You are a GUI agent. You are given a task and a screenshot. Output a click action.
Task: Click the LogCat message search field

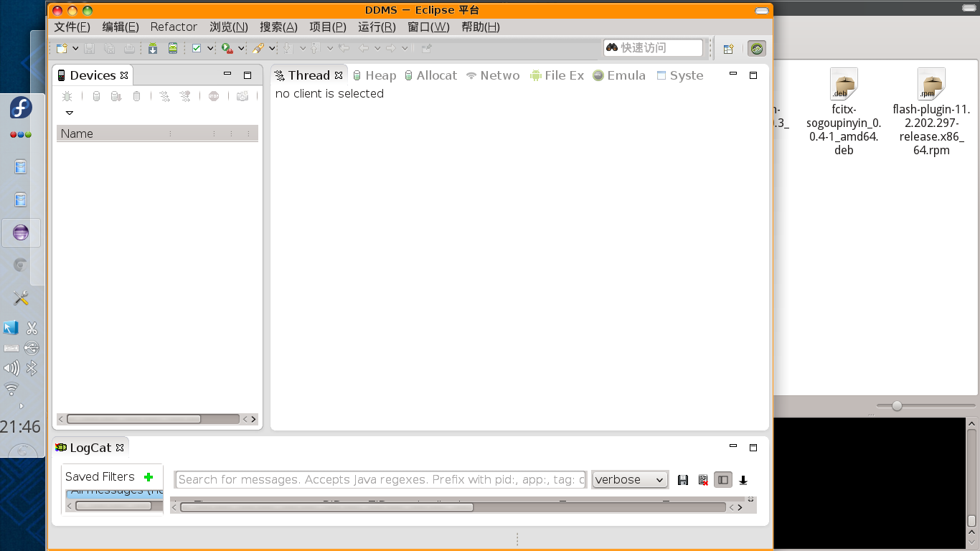(381, 480)
